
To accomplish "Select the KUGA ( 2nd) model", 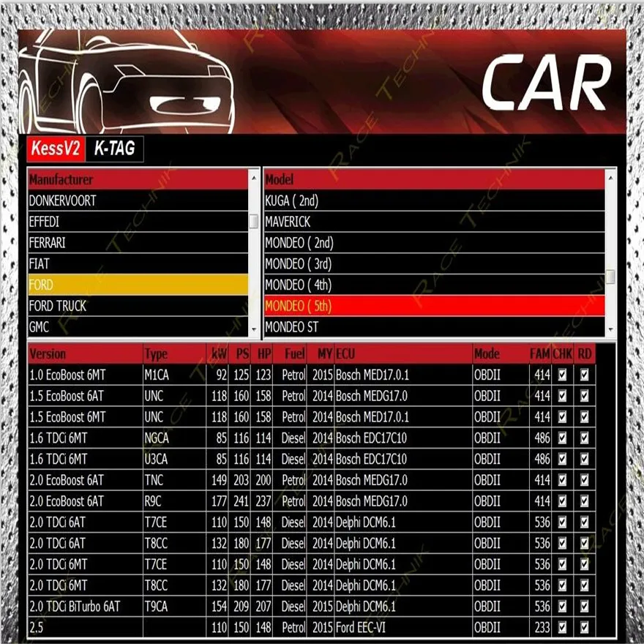I will (434, 201).
